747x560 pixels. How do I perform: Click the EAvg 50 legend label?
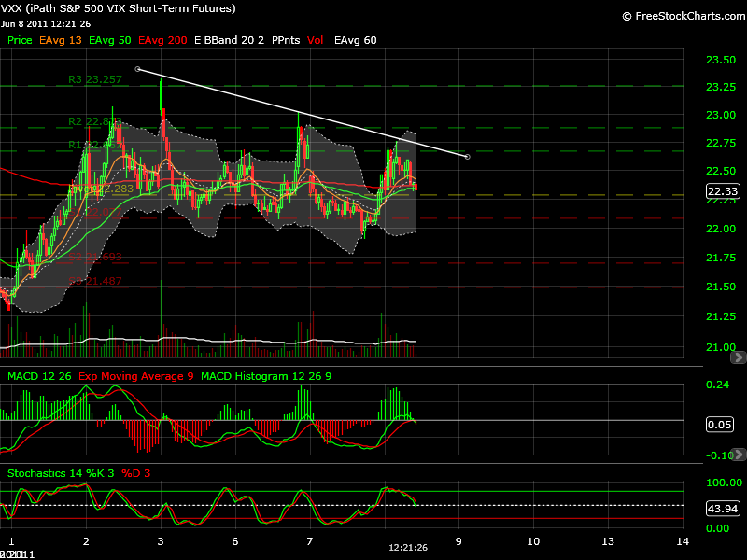click(109, 41)
